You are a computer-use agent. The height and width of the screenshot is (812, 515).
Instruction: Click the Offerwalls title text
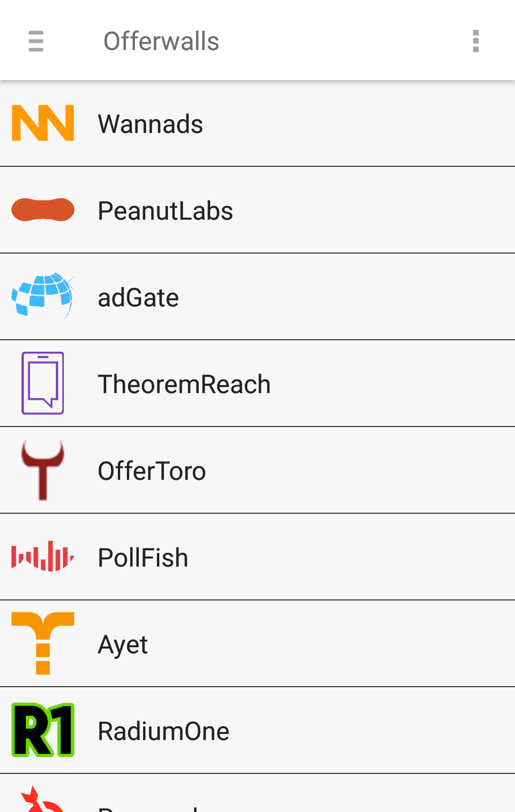coord(161,41)
